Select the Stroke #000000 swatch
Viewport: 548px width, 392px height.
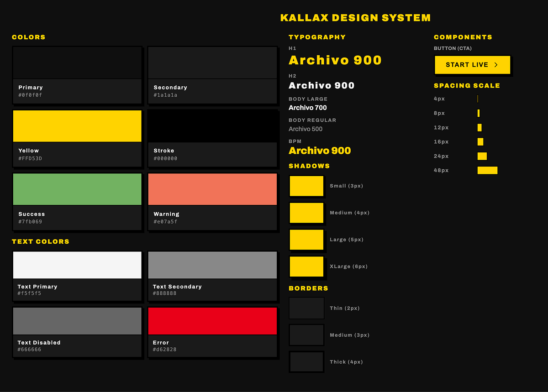point(212,125)
